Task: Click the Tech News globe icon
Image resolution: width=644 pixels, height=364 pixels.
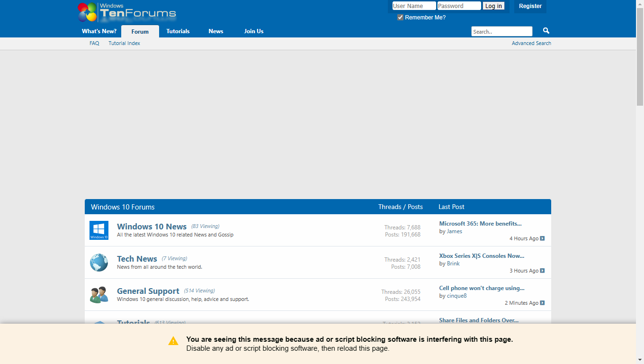Action: point(98,263)
